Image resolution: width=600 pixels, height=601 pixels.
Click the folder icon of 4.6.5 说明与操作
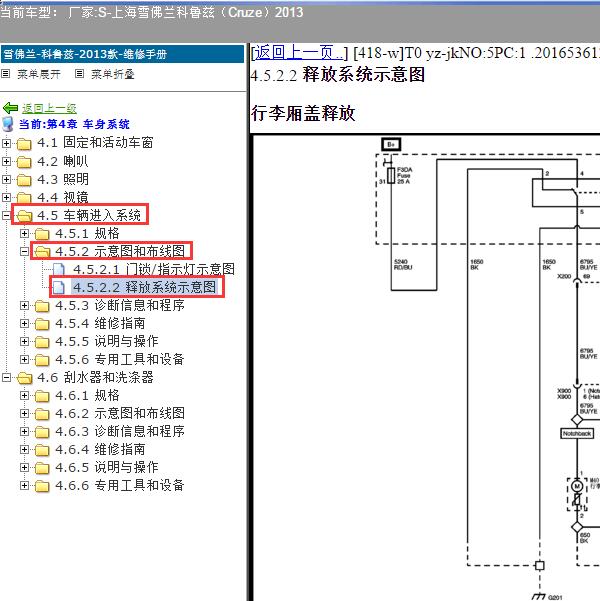point(42,468)
